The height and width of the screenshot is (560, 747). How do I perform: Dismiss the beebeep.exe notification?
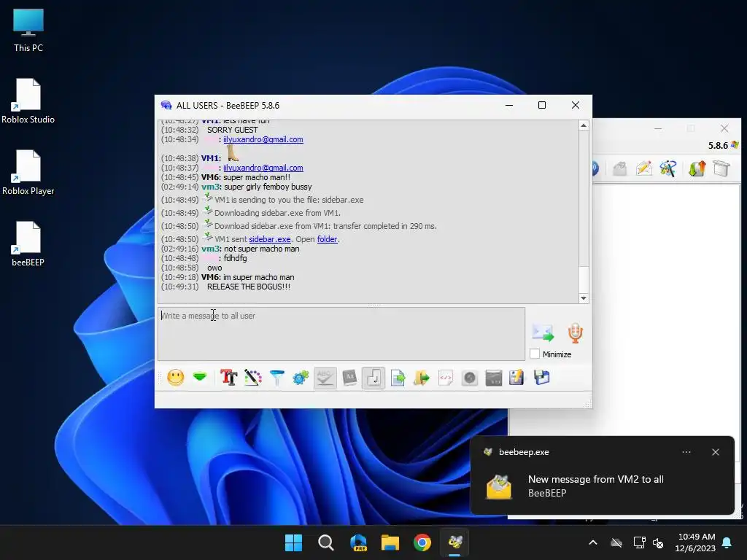coord(716,452)
